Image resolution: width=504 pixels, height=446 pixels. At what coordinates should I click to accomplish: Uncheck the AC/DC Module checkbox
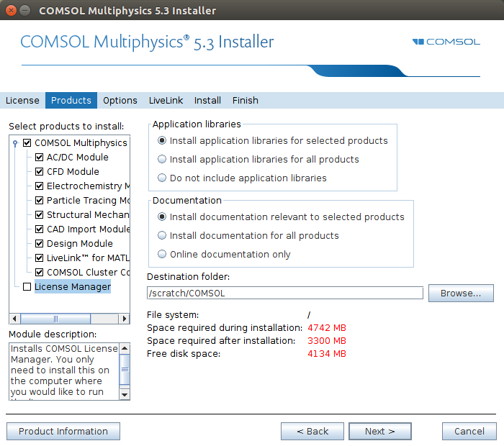40,158
